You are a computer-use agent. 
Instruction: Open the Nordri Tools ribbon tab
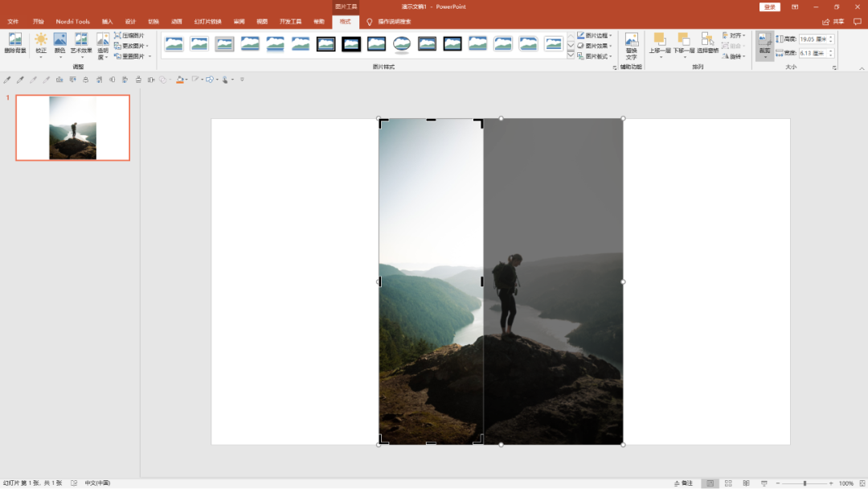[72, 22]
